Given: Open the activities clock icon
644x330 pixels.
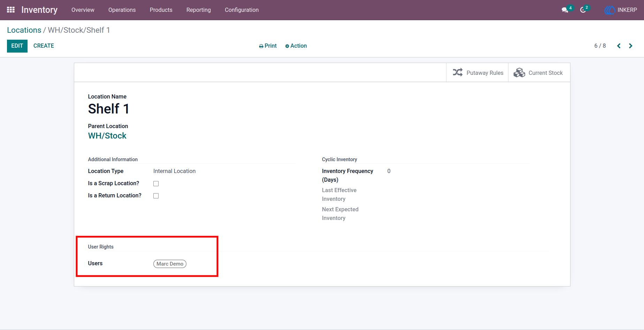Looking at the screenshot, I should pos(583,10).
